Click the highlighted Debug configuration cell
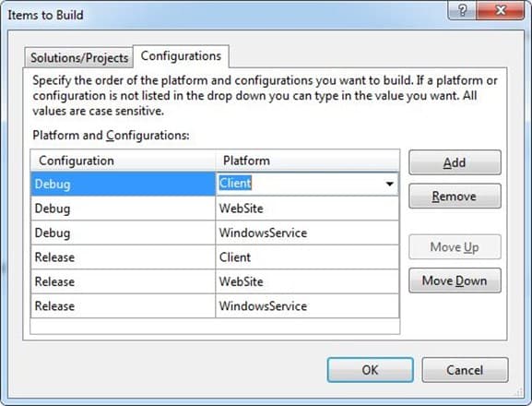 click(123, 184)
